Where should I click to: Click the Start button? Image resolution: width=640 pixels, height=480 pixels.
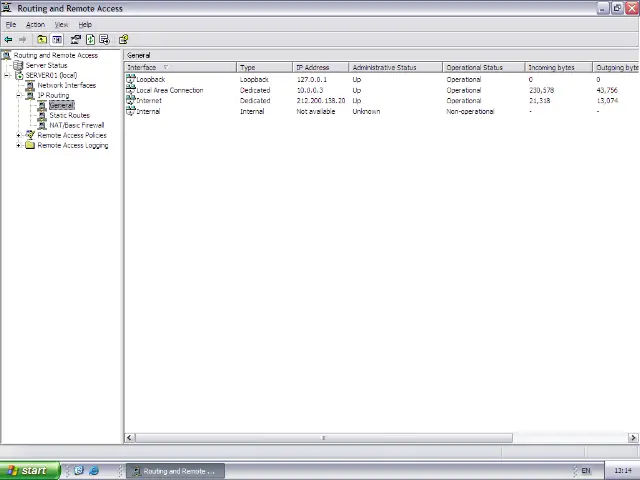click(30, 471)
